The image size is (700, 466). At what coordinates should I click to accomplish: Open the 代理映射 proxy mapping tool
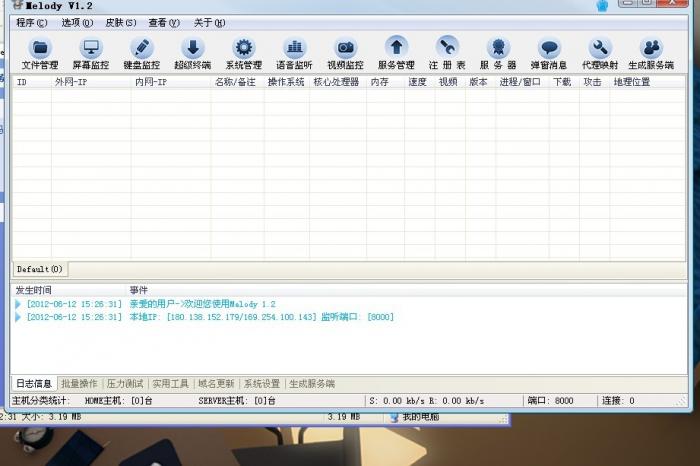[600, 53]
